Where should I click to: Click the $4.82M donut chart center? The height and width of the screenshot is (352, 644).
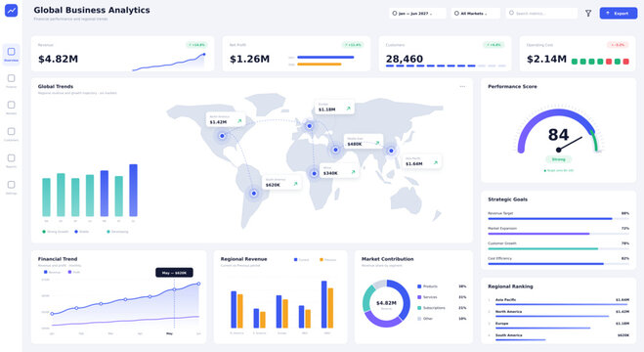[x=386, y=303]
